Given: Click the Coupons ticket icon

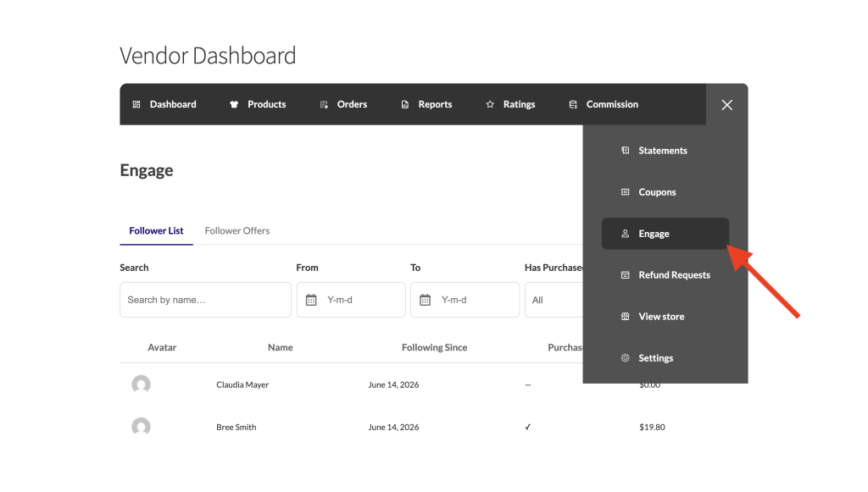Looking at the screenshot, I should (625, 192).
